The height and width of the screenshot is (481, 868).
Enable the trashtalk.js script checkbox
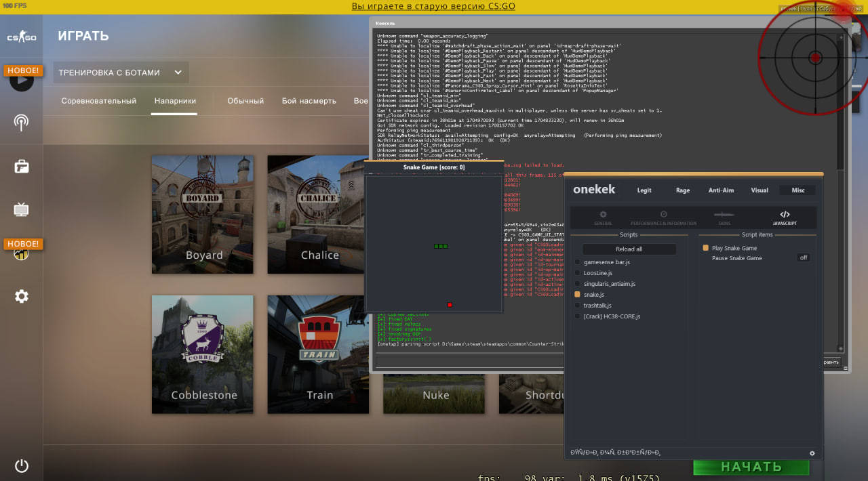pos(578,306)
